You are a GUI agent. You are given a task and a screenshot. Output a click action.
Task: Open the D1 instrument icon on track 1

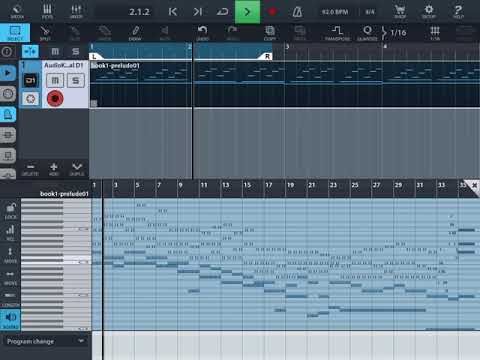click(x=30, y=80)
